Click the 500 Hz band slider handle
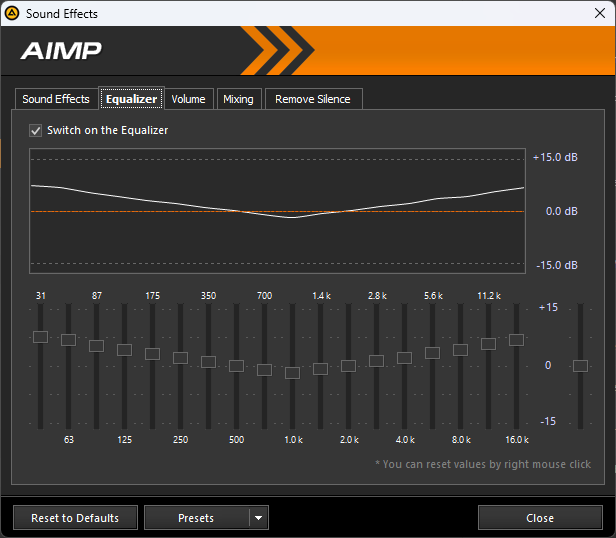The image size is (616, 538). pyautogui.click(x=236, y=366)
